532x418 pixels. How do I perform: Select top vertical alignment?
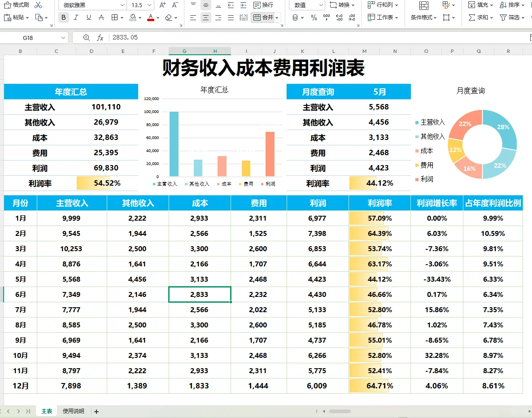pyautogui.click(x=193, y=5)
